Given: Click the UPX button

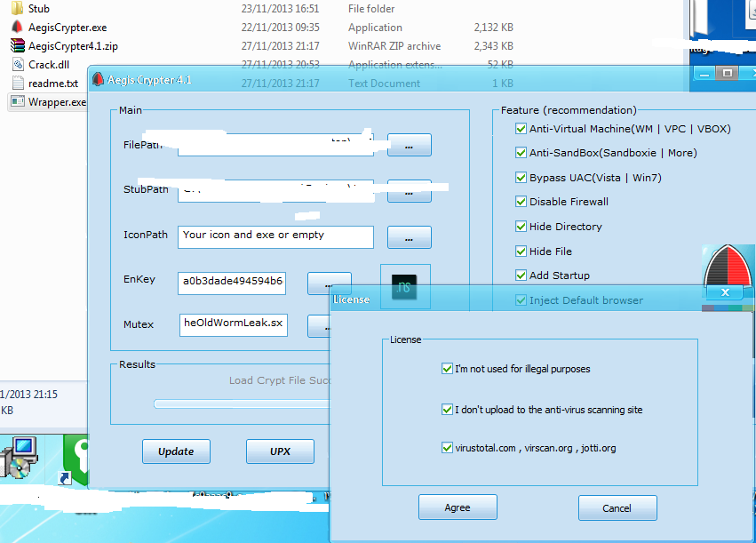Looking at the screenshot, I should [x=280, y=451].
